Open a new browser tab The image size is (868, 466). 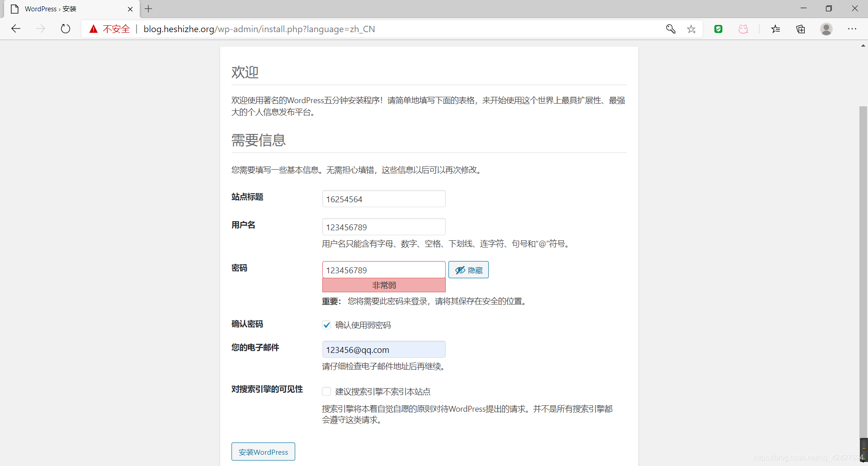(x=148, y=9)
